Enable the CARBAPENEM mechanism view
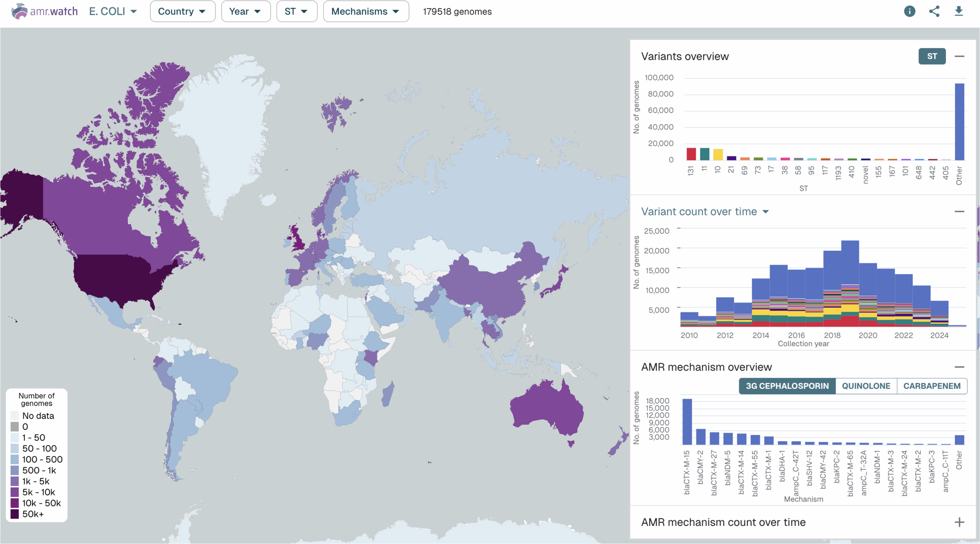Screen dimensions: 980x544 click(x=932, y=386)
